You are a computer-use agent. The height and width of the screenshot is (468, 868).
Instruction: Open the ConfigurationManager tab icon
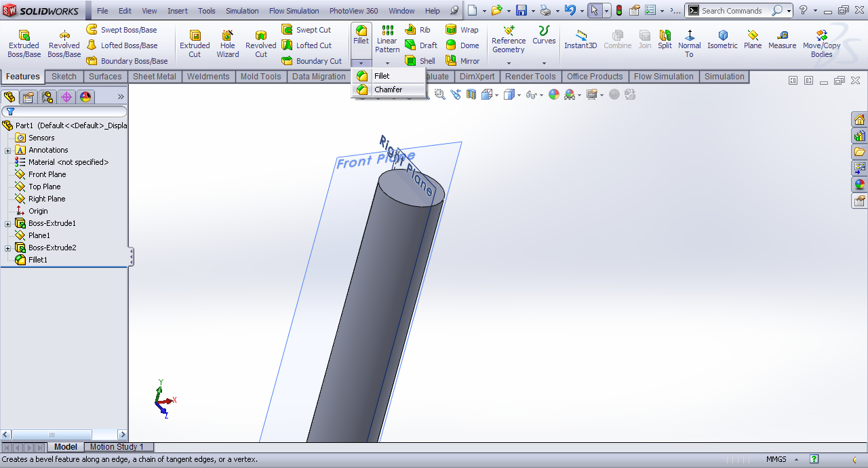pyautogui.click(x=47, y=97)
